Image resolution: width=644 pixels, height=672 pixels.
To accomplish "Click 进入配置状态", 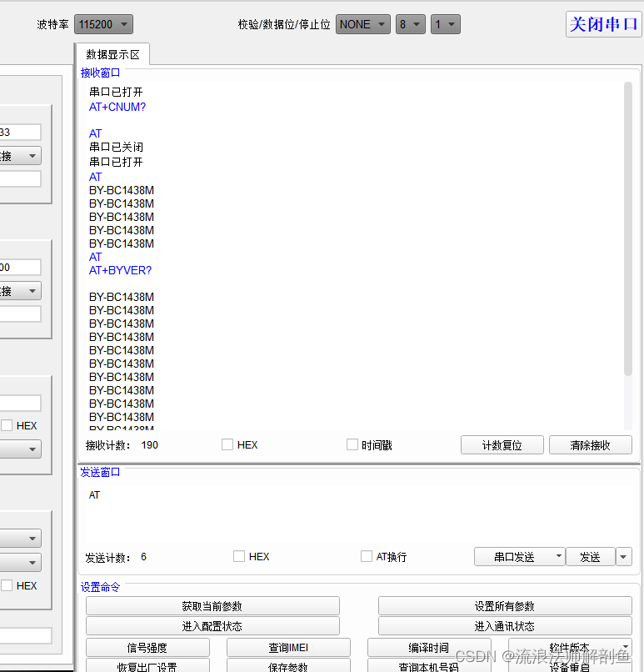I will pyautogui.click(x=212, y=626).
